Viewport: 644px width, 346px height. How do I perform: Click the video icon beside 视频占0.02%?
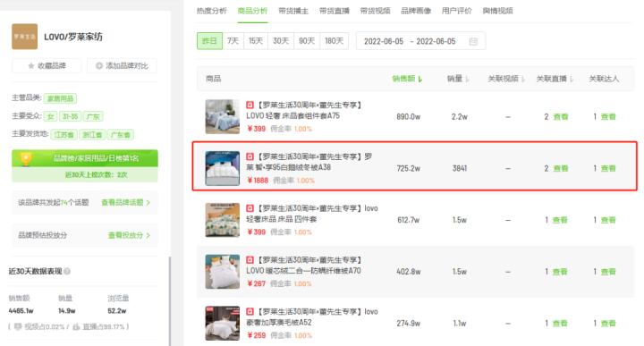click(x=18, y=326)
